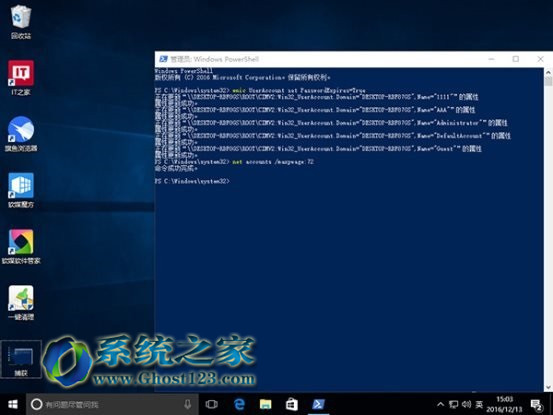Select the 捕获 screenshot file thumbnail
Image resolution: width=553 pixels, height=415 pixels.
[21, 360]
